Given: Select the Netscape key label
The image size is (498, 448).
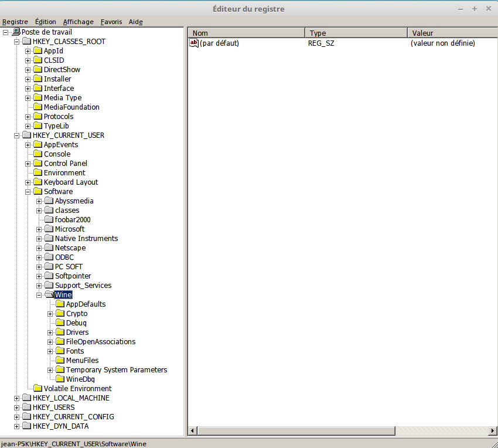Looking at the screenshot, I should pyautogui.click(x=70, y=248).
